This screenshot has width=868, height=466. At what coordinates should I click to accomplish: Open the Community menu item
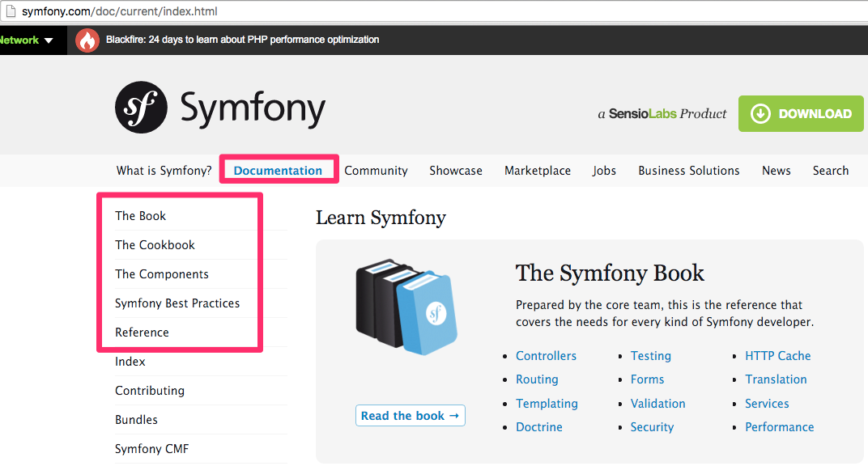point(376,171)
